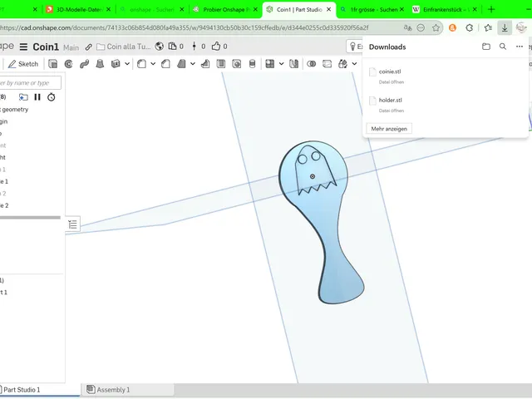Click the add folder icon in feature list
532x399 pixels.
23,97
